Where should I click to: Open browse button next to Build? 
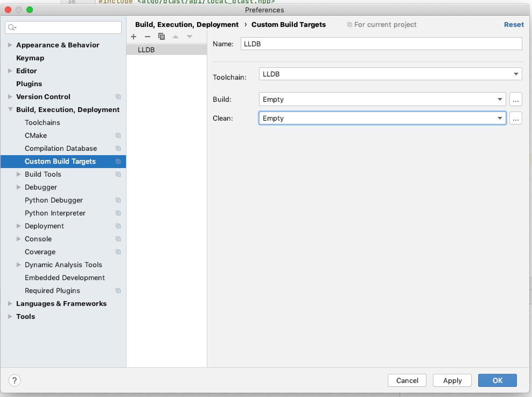pyautogui.click(x=516, y=100)
